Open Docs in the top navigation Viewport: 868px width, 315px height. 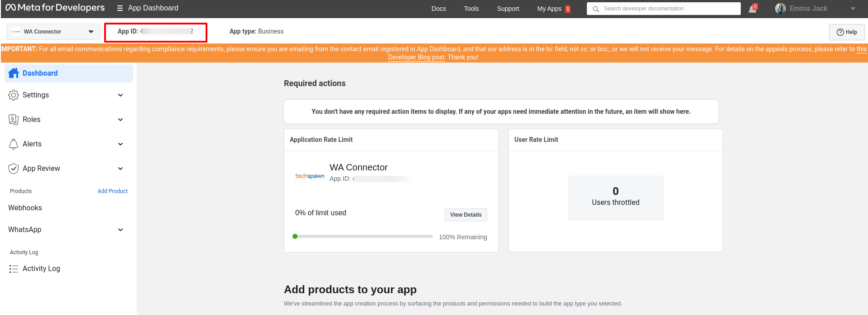pos(438,9)
